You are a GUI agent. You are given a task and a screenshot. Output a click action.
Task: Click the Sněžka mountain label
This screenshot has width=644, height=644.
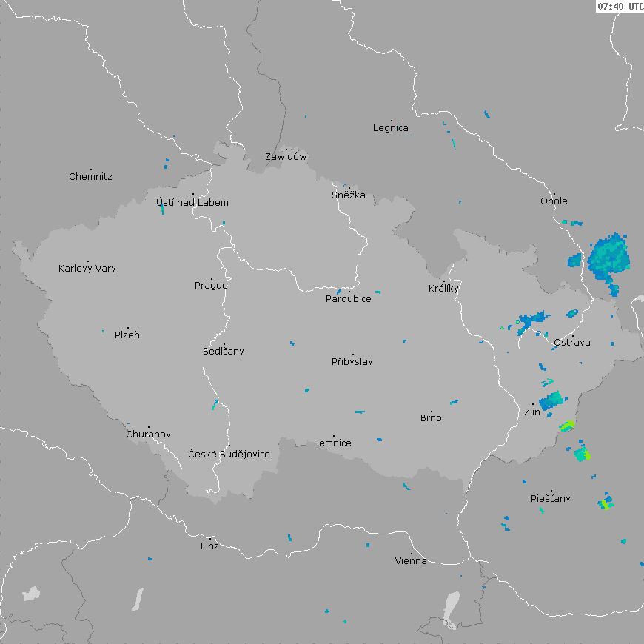348,195
